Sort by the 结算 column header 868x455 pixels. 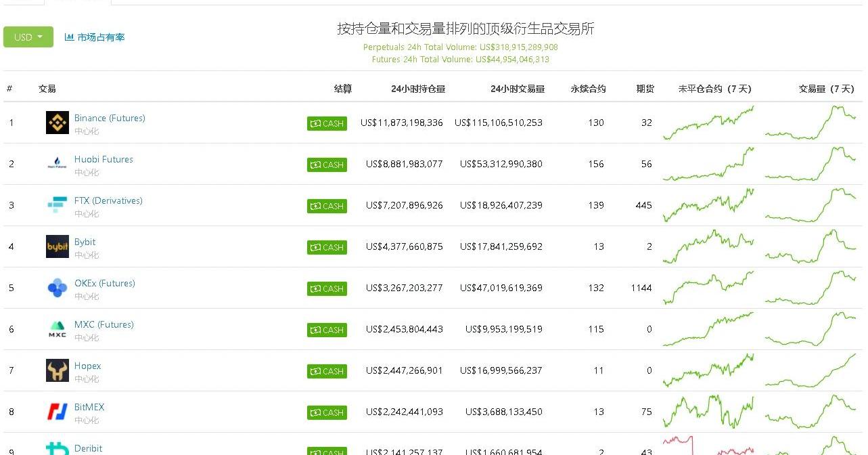click(x=343, y=89)
